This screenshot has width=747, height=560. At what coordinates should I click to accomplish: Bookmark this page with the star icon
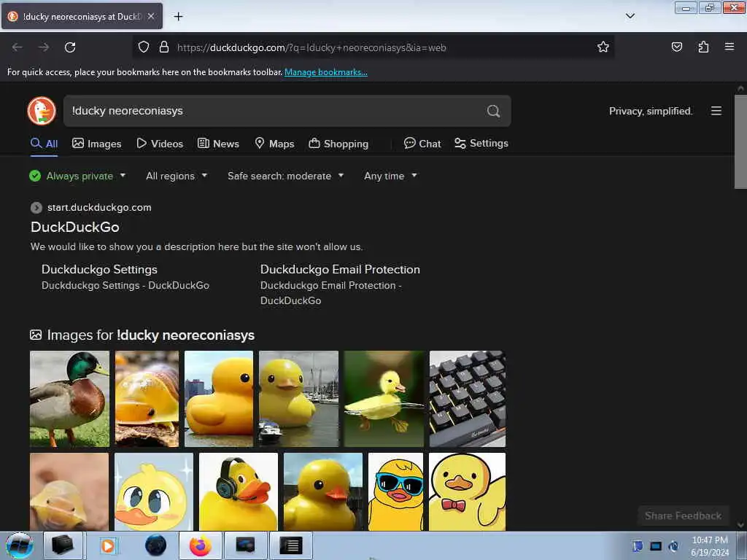click(603, 47)
